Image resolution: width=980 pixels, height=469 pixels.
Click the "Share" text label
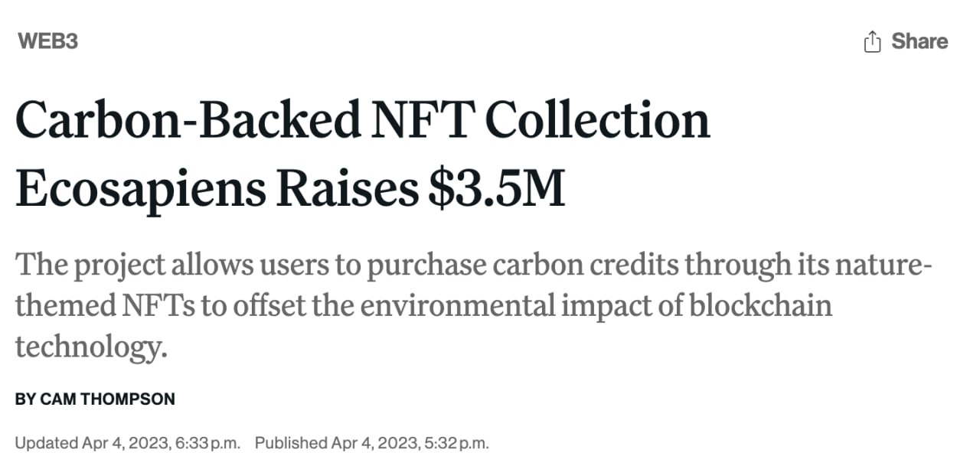point(920,41)
